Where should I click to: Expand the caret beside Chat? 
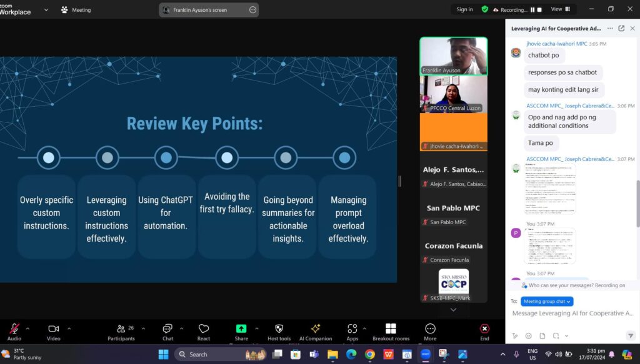tap(182, 328)
